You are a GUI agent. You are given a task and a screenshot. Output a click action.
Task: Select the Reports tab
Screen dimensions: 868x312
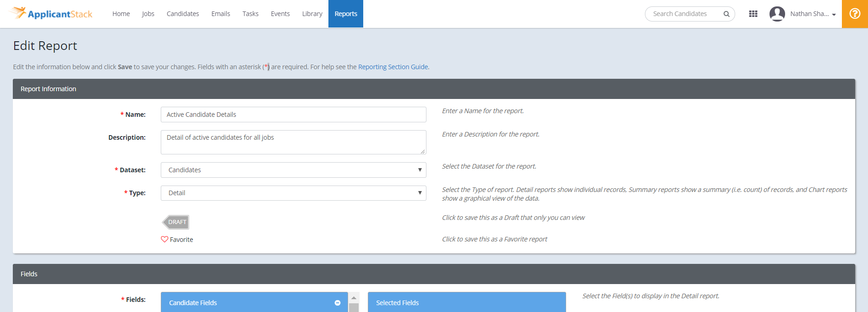coord(346,14)
